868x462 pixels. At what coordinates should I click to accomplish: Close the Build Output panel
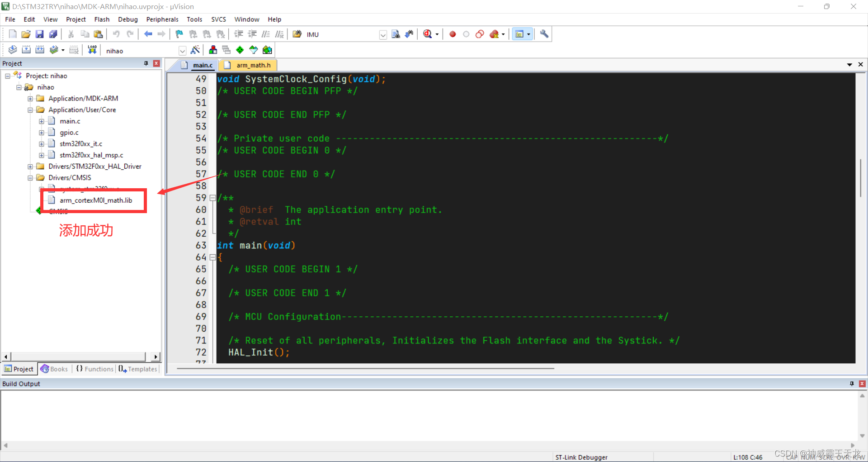(862, 384)
